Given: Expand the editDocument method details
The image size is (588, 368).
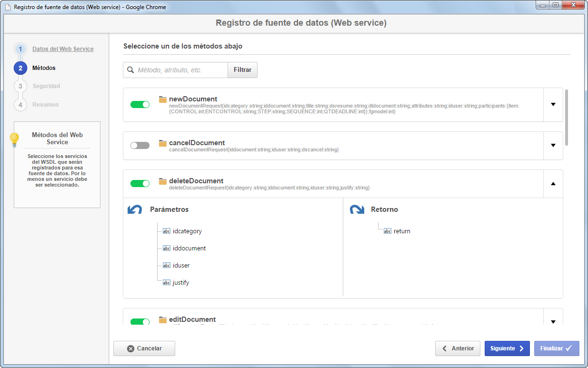Looking at the screenshot, I should tap(553, 321).
